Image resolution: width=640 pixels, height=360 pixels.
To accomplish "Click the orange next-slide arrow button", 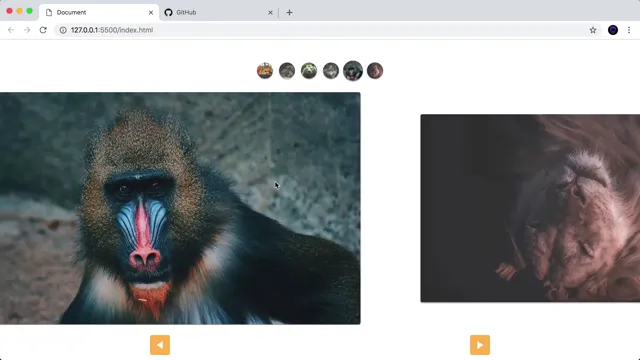I will [x=480, y=345].
